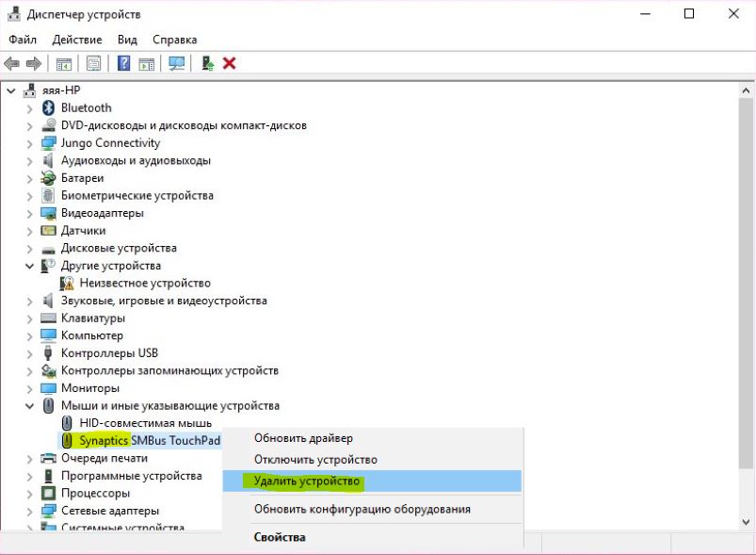Toggle the action pane toolbar icon
This screenshot has width=756, height=555.
(147, 63)
